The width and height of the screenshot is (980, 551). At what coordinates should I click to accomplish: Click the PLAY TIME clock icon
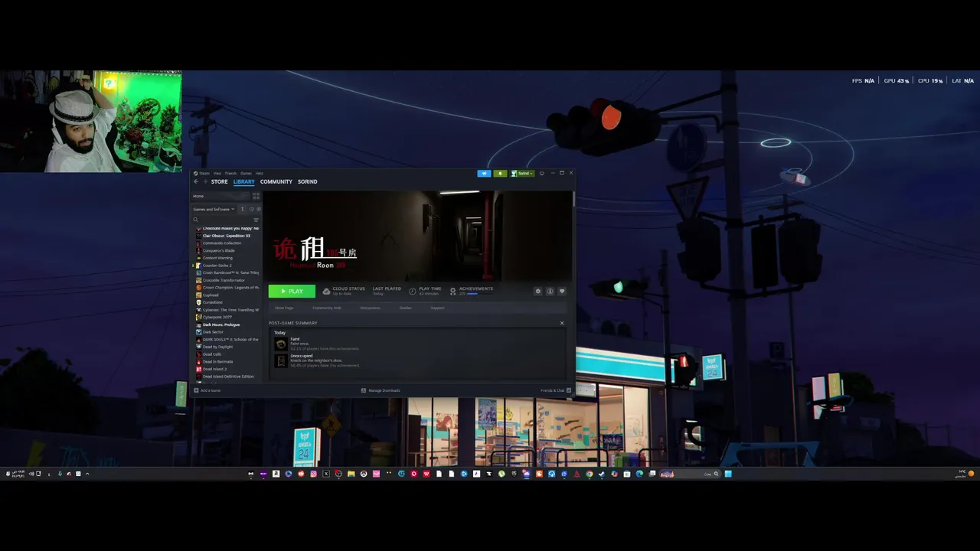413,292
